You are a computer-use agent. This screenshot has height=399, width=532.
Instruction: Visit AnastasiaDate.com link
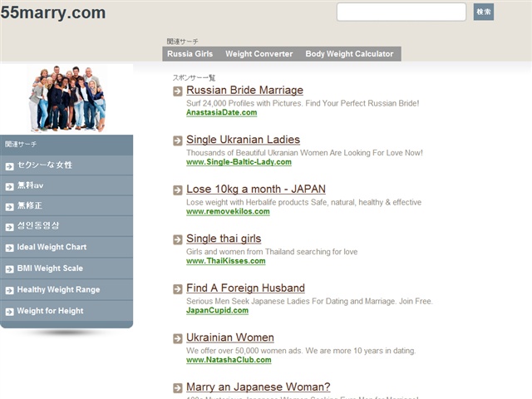(222, 113)
